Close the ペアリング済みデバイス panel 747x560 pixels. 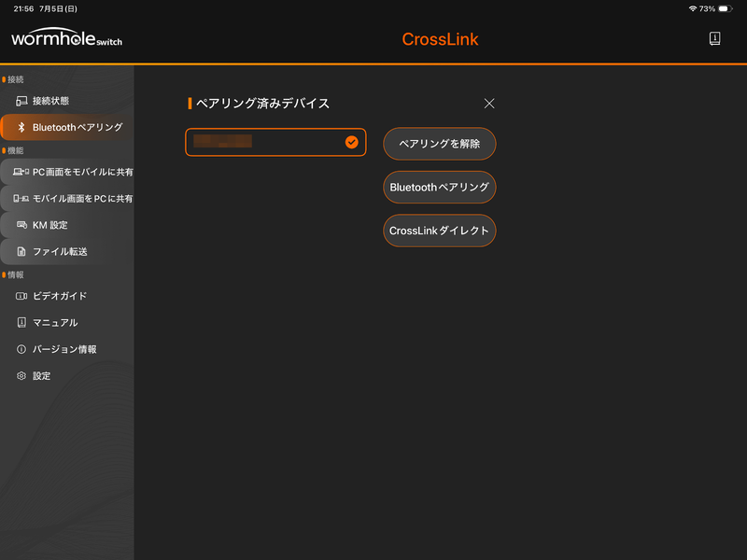click(489, 104)
